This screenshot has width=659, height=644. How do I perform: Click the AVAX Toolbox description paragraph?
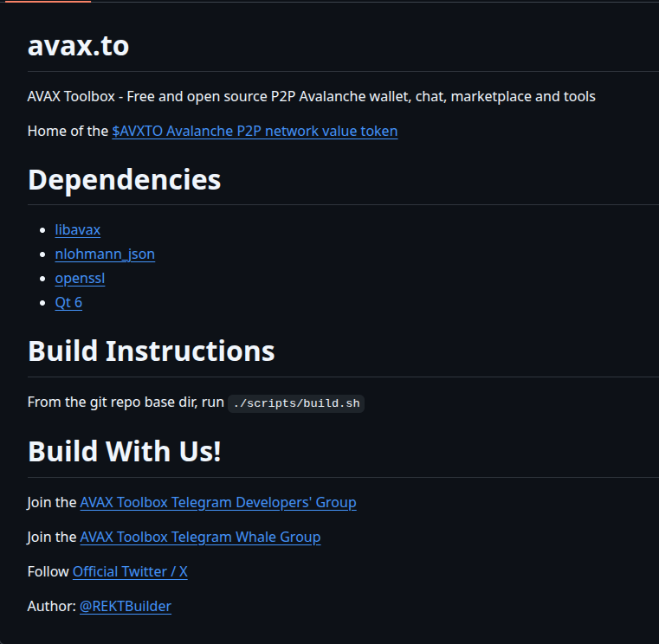[312, 97]
